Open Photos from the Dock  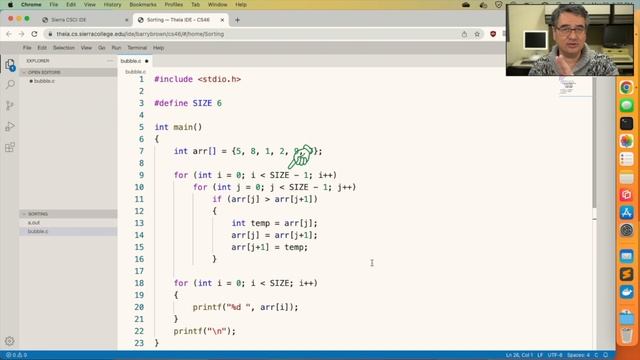[627, 141]
